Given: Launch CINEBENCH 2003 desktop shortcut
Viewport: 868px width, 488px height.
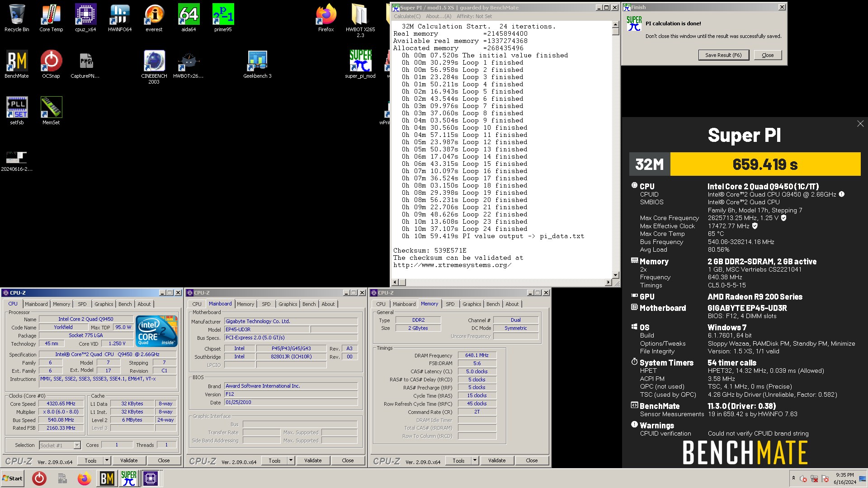Looking at the screenshot, I should pos(154,67).
